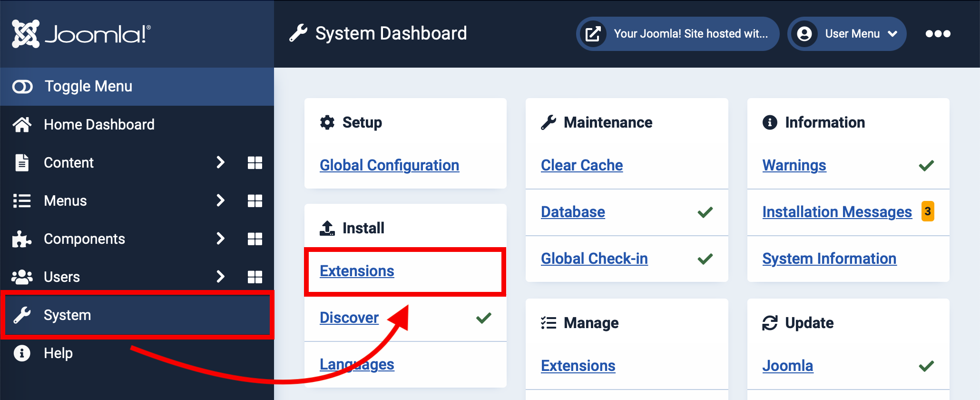
Task: Click the System Dashboard header wrench icon
Action: click(298, 33)
